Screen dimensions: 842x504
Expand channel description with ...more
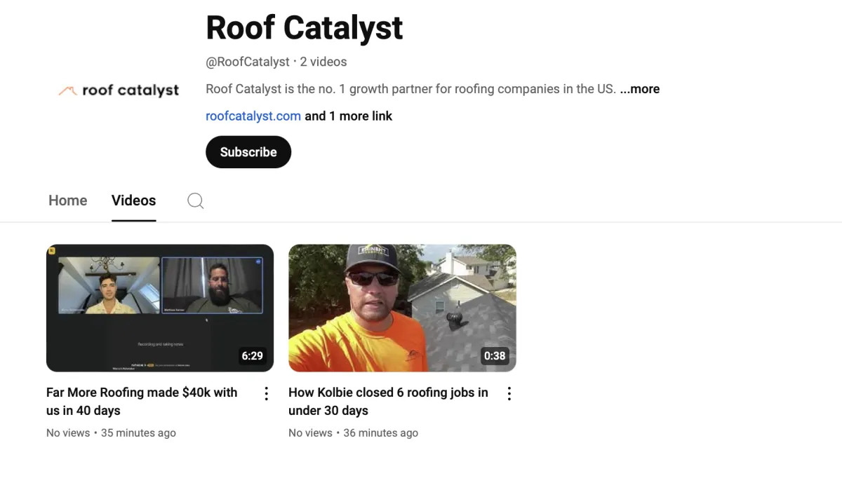click(x=640, y=89)
